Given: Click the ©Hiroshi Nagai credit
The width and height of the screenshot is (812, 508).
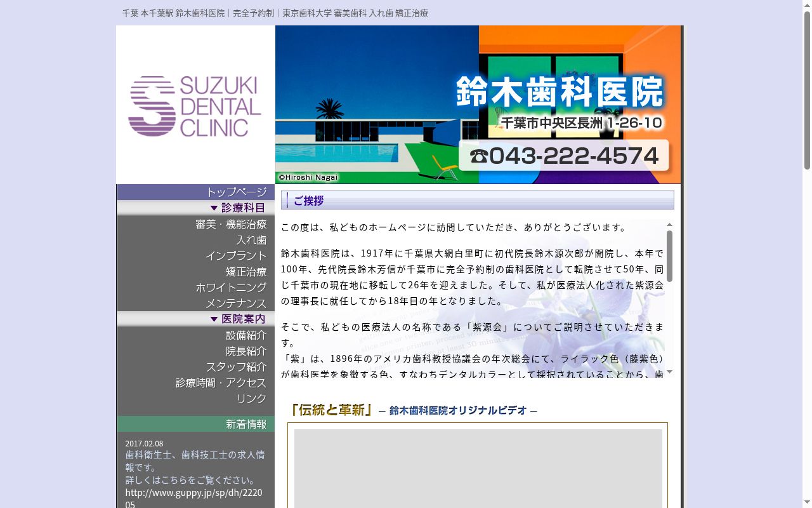Looking at the screenshot, I should click(308, 178).
